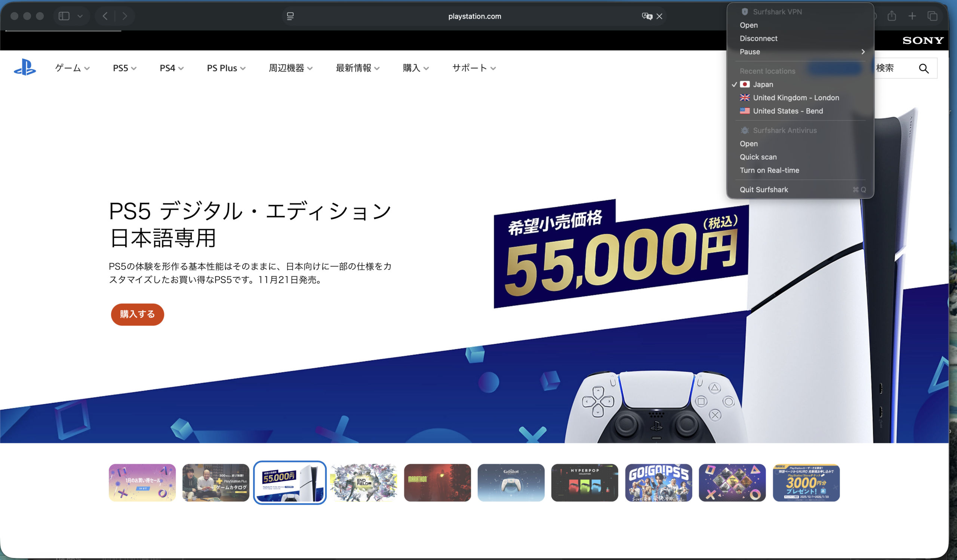Open Safari sidebar toggle icon
The height and width of the screenshot is (560, 957).
click(x=64, y=16)
